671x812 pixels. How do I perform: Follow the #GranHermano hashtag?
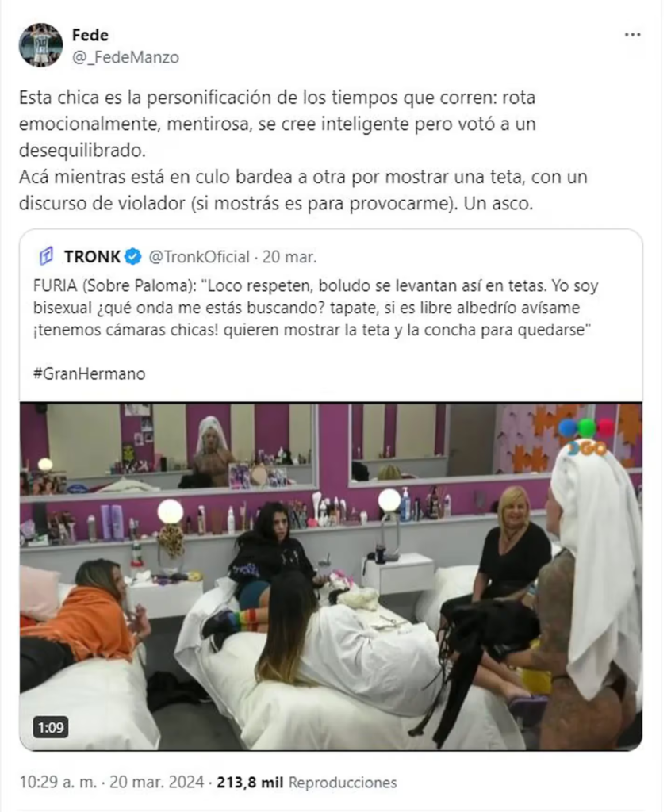coord(89,373)
